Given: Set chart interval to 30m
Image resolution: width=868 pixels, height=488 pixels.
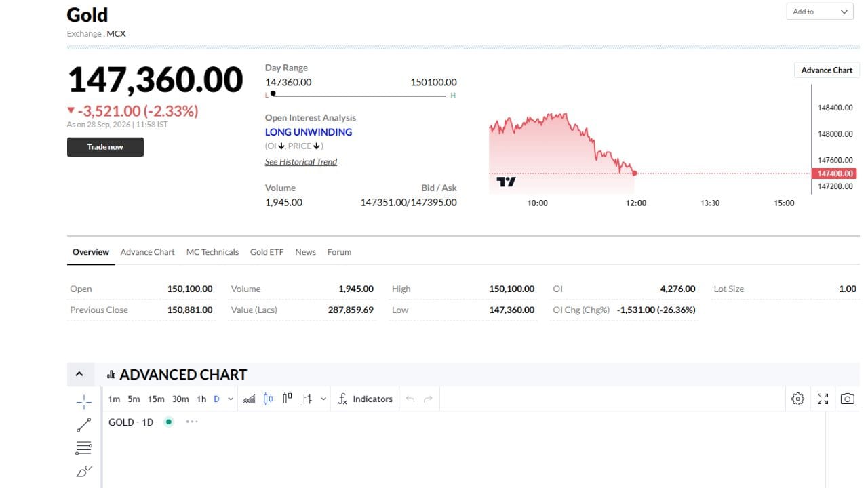Looking at the screenshot, I should [x=180, y=399].
